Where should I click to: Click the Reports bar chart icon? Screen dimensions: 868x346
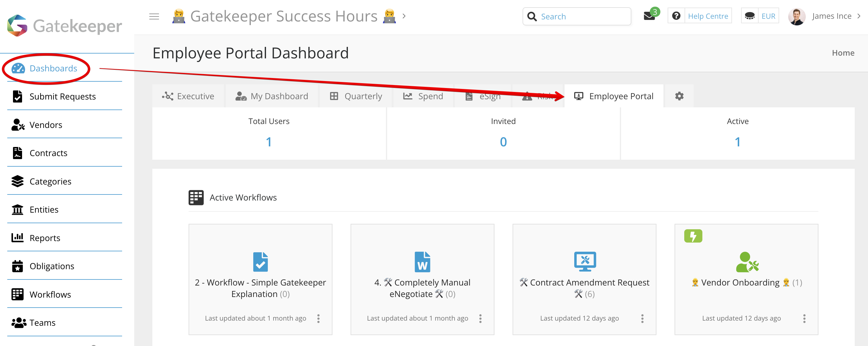coord(17,238)
